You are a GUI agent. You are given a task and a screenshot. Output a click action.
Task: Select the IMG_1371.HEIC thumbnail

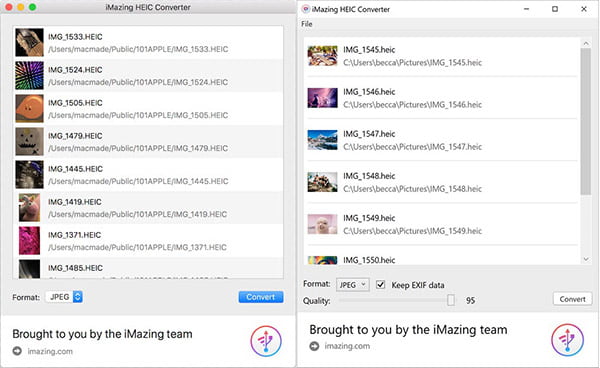click(29, 241)
